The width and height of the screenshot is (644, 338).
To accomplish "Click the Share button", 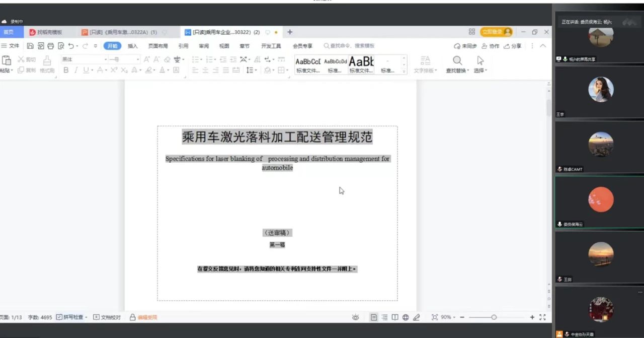I will [513, 46].
